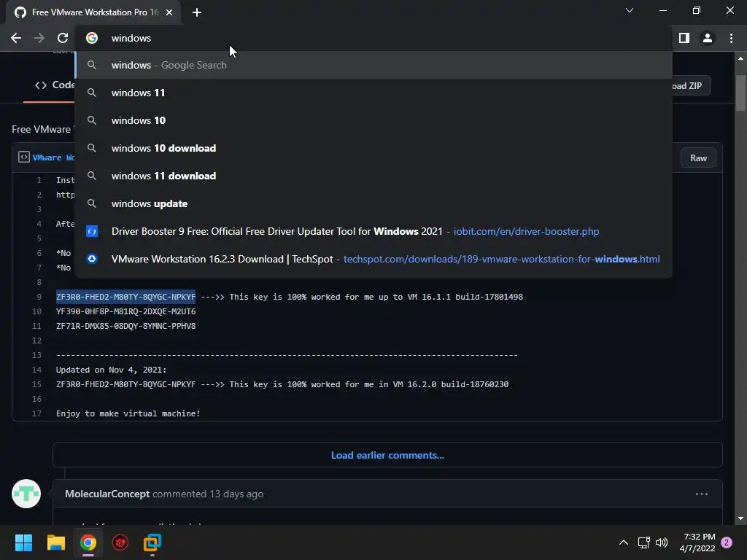
Task: Click the gist file code icon
Action: coord(24,157)
